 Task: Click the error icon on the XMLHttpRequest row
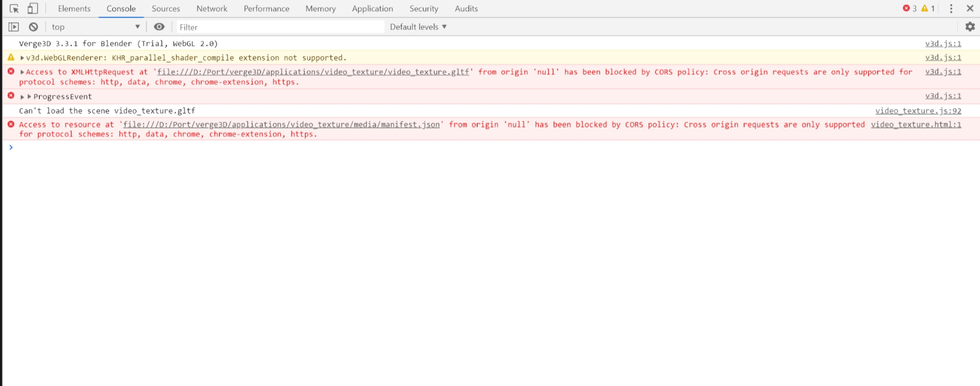coord(11,71)
